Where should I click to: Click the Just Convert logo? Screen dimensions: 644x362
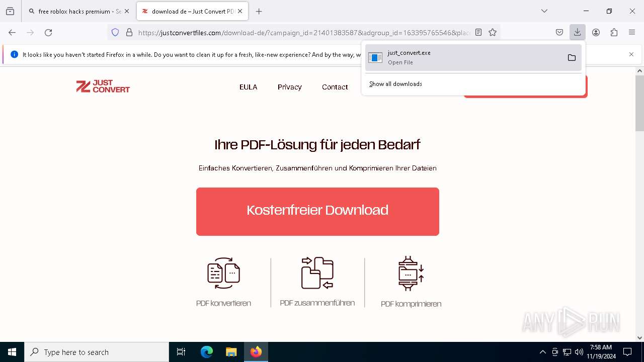(103, 86)
